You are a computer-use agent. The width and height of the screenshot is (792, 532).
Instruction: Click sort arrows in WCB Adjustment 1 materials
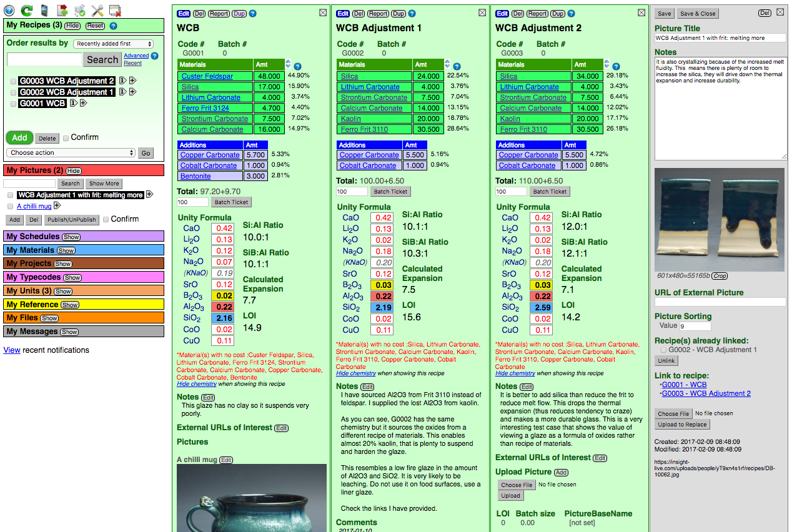(x=447, y=64)
